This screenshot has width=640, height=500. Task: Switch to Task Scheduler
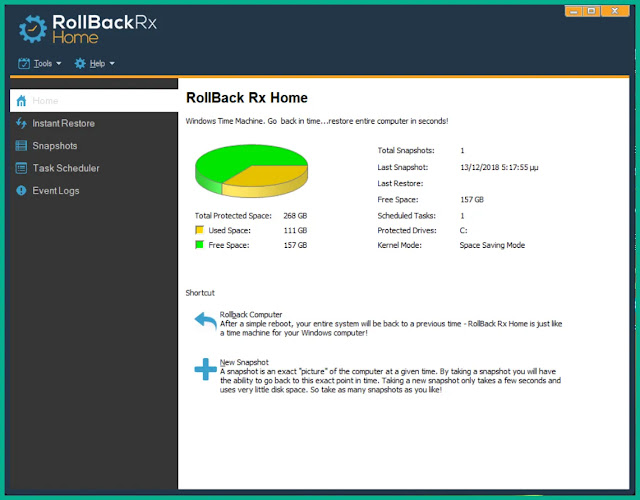coord(94,168)
